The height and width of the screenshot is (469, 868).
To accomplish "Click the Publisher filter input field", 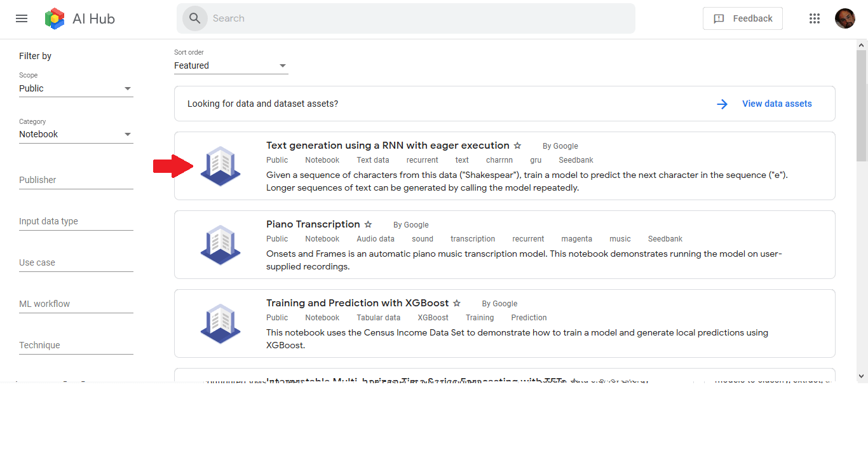I will [x=76, y=180].
